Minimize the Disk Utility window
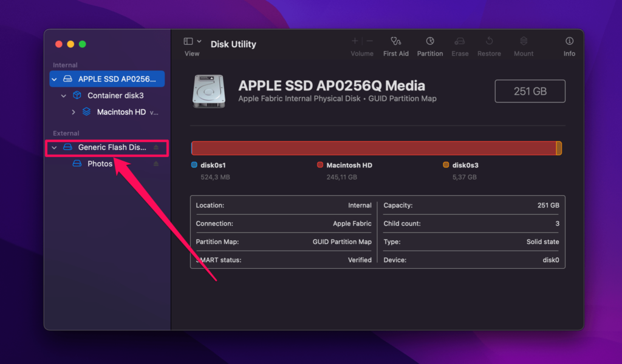Image resolution: width=622 pixels, height=364 pixels. click(70, 44)
